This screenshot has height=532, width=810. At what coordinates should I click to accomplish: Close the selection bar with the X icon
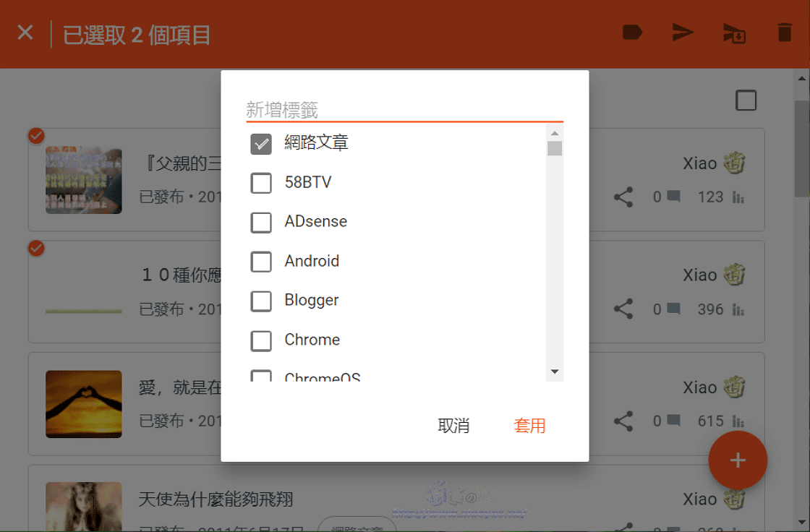point(25,33)
